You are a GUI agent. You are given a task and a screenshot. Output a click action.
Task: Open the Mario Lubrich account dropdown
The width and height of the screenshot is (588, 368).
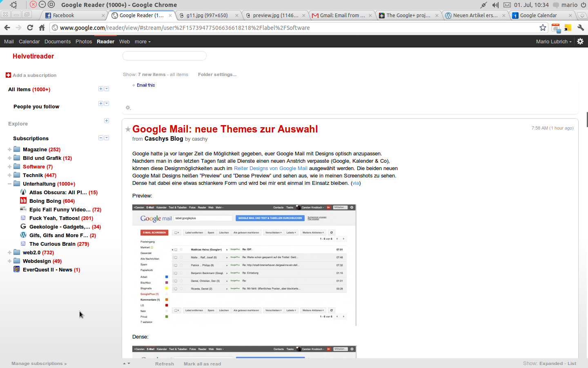553,41
